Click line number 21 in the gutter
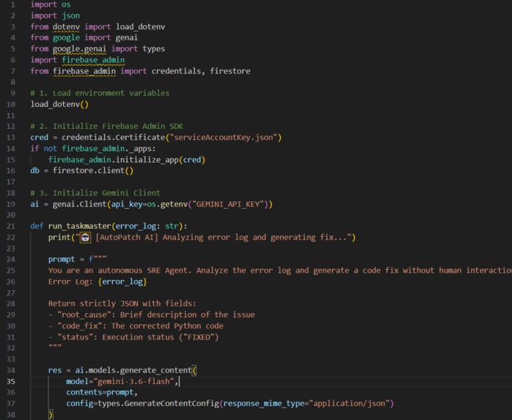The image size is (512, 420). pyautogui.click(x=11, y=226)
